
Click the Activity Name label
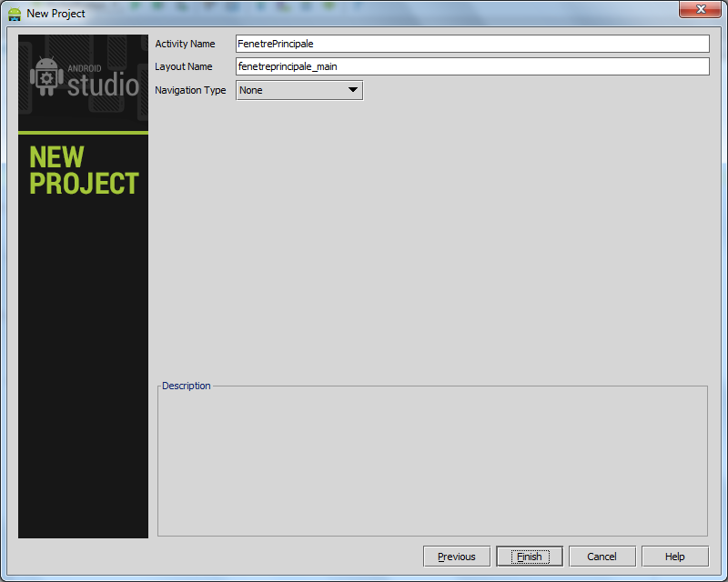185,44
